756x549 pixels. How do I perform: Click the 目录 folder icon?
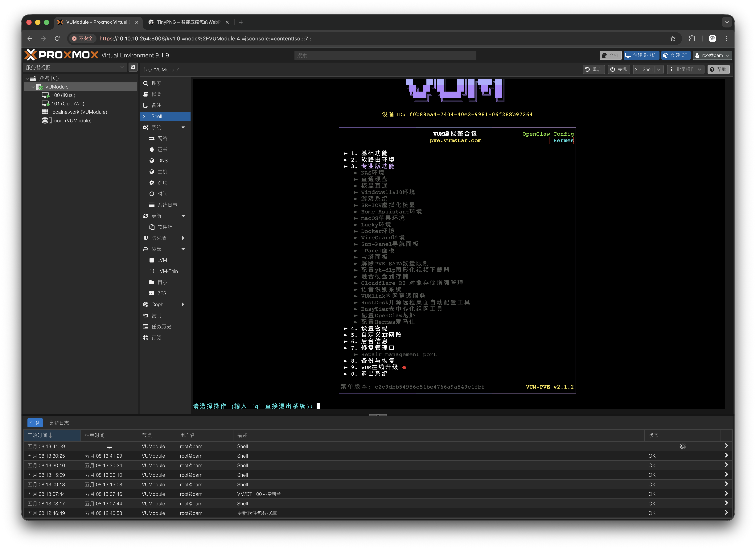[x=152, y=282]
